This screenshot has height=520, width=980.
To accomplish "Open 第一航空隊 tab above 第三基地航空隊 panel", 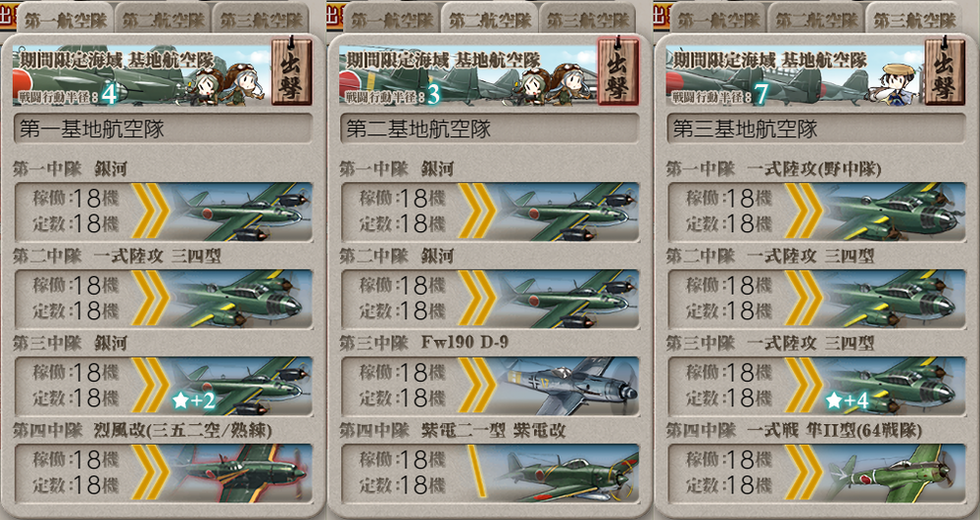I will coord(719,20).
